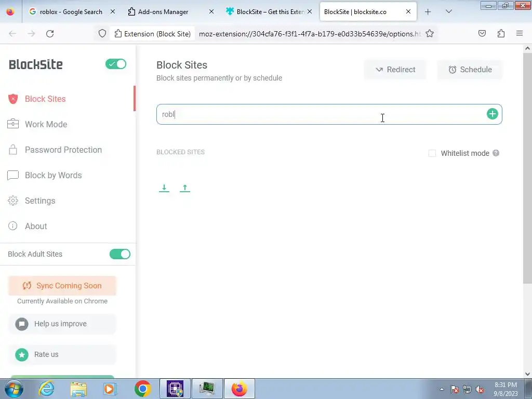Click the green add site plus button

[x=493, y=114]
